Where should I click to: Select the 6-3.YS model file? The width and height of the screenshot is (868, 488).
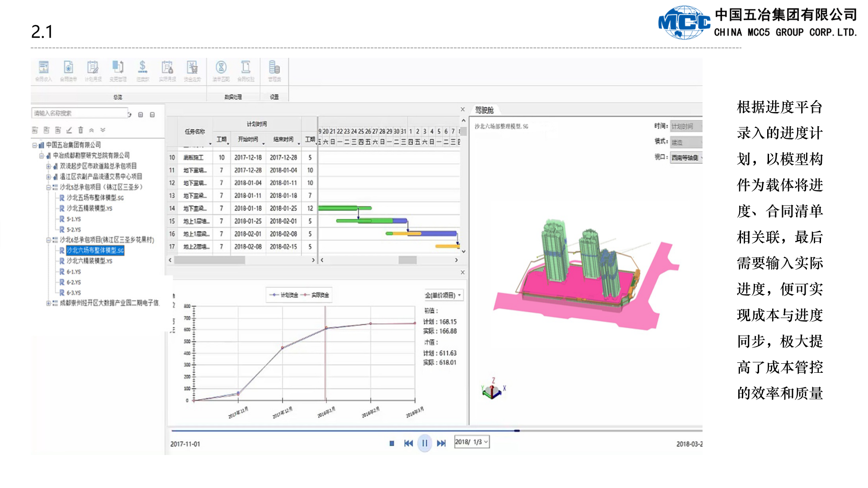[74, 293]
